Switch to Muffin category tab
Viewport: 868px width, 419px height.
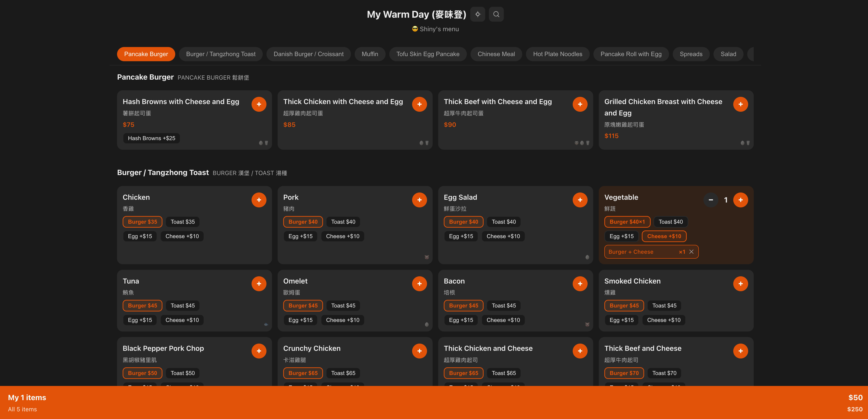(370, 54)
